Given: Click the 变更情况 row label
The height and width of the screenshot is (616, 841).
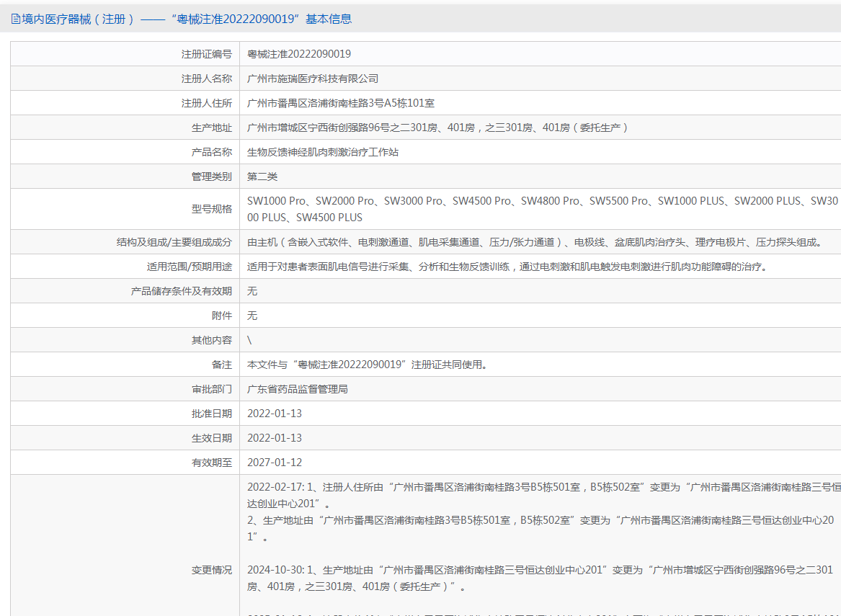Looking at the screenshot, I should [211, 570].
